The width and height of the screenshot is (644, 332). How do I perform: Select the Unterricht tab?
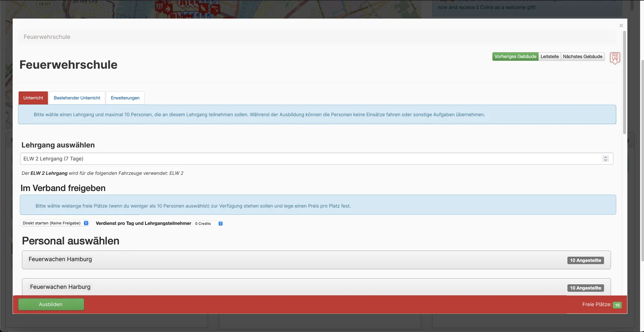[x=33, y=98]
